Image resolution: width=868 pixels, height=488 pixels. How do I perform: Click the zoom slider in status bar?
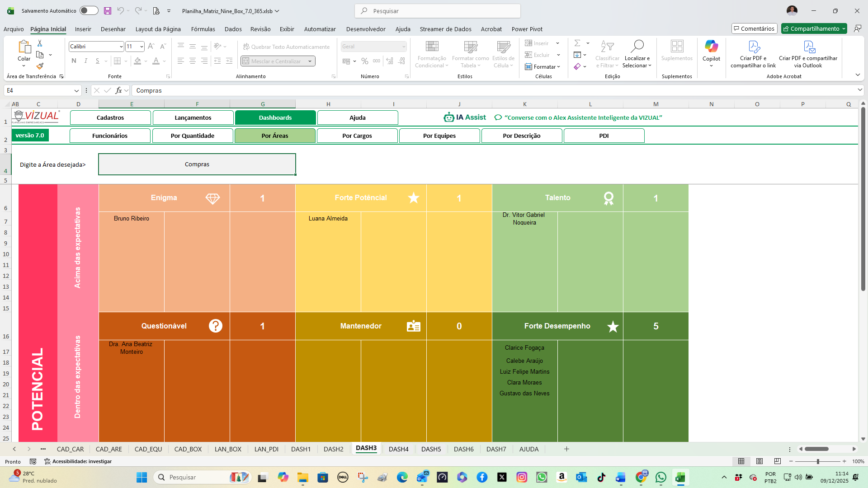pyautogui.click(x=818, y=462)
